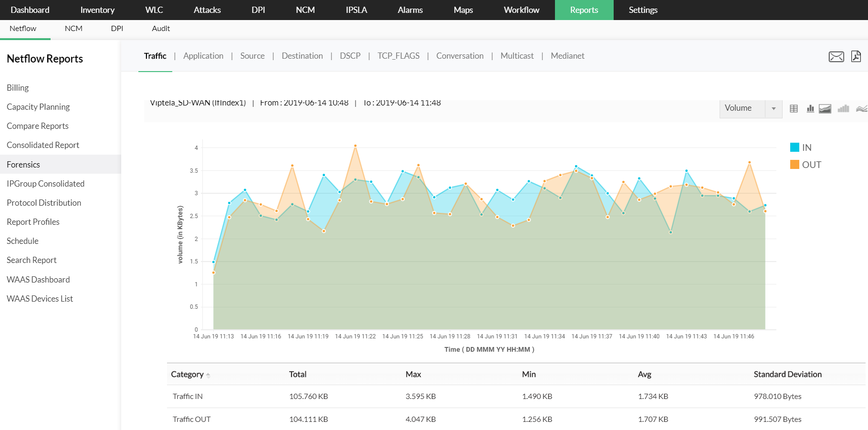Switch to table view icon
868x430 pixels.
[x=794, y=109]
